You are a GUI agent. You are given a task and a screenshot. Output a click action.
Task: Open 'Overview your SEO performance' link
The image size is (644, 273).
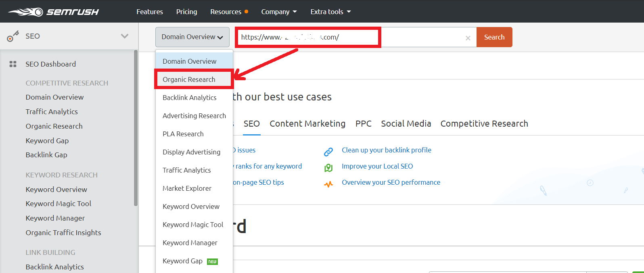[x=391, y=182]
